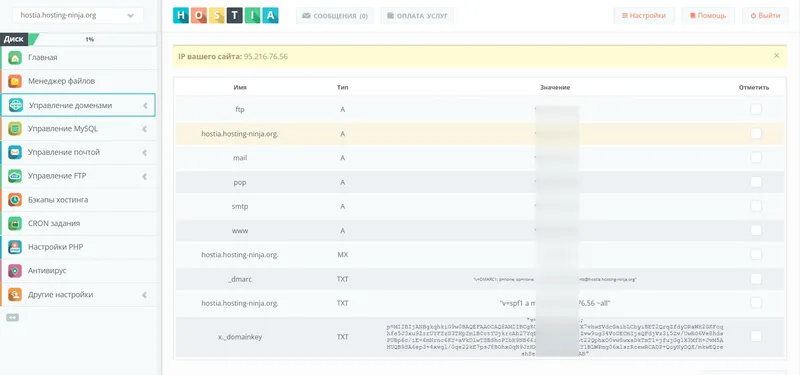The width and height of the screenshot is (800, 375).
Task: Open Сообщения (0) messages button
Action: [x=335, y=16]
